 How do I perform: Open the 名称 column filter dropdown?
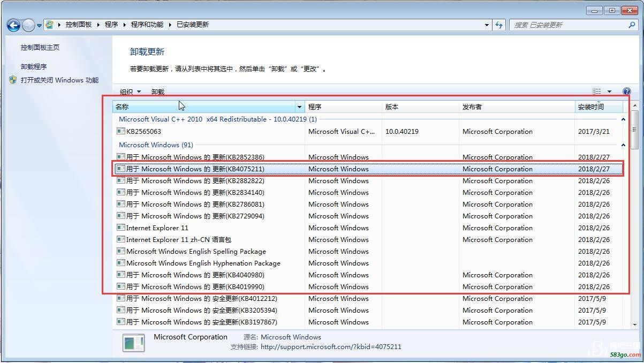(299, 107)
